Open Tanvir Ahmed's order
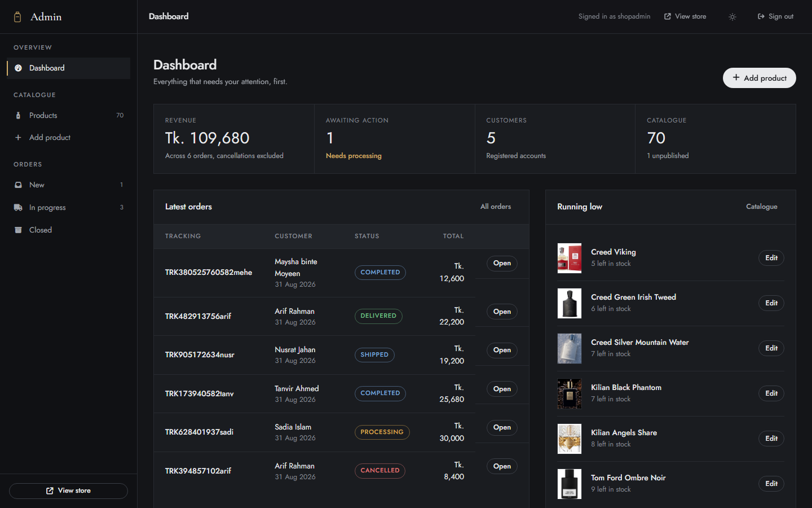The width and height of the screenshot is (812, 508). (502, 389)
